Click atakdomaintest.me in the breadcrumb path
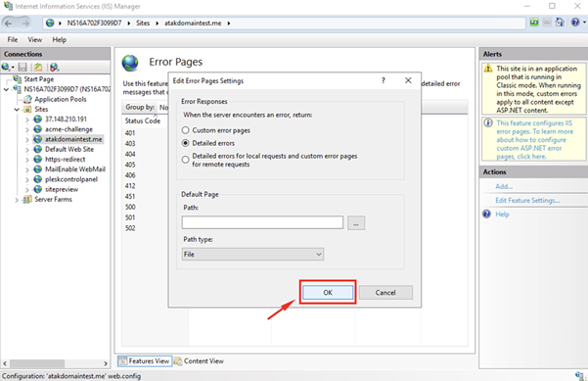This screenshot has width=588, height=381. (193, 24)
